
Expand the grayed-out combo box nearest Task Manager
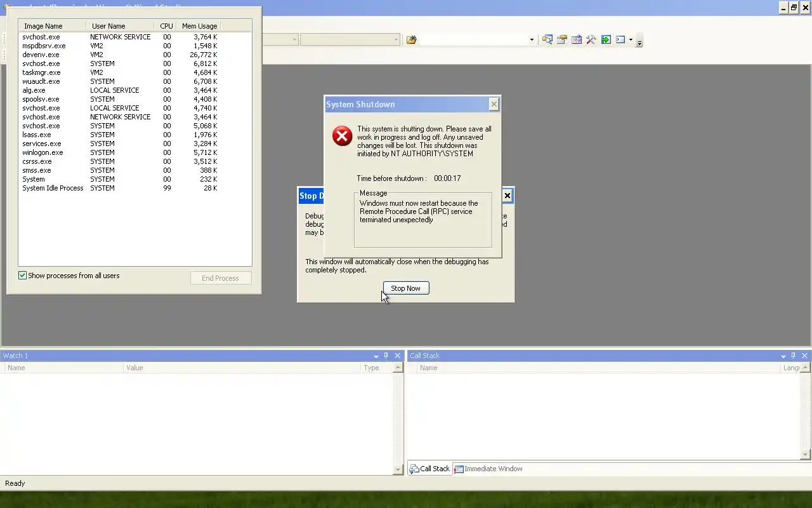click(x=294, y=39)
